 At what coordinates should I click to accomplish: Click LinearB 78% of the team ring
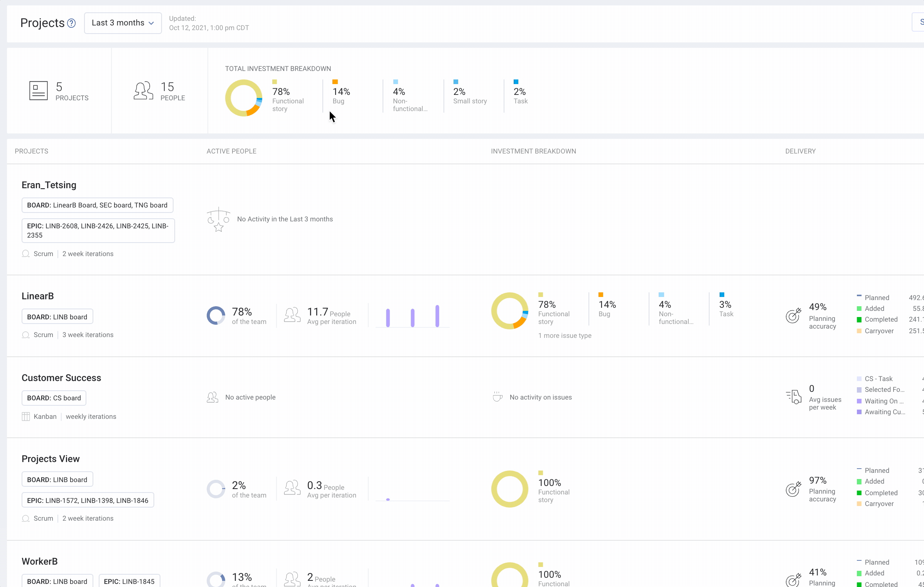point(216,315)
